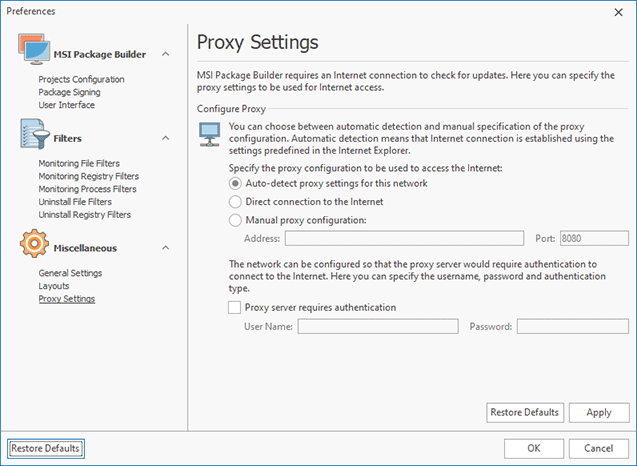Image resolution: width=637 pixels, height=466 pixels.
Task: Click the User Name input field
Action: (378, 327)
